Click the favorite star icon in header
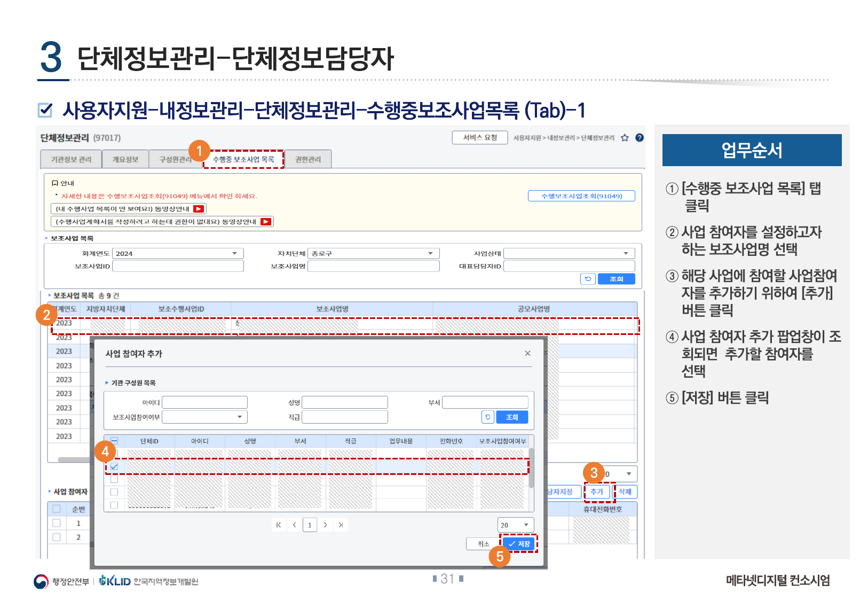The height and width of the screenshot is (601, 868). pos(625,138)
